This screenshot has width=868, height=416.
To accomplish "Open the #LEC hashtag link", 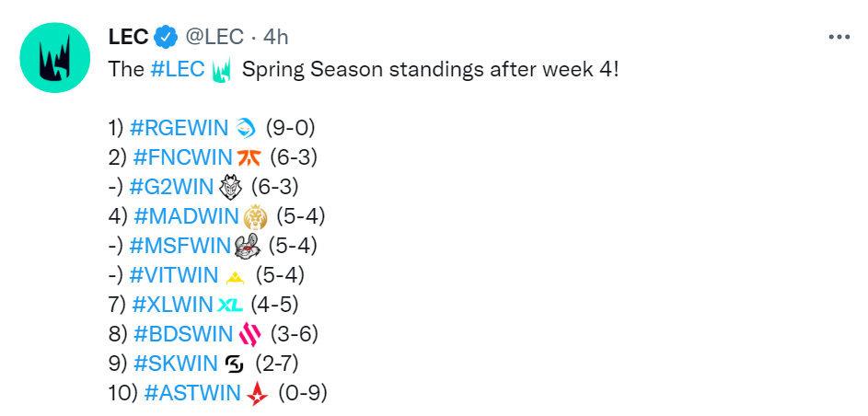I will click(177, 70).
